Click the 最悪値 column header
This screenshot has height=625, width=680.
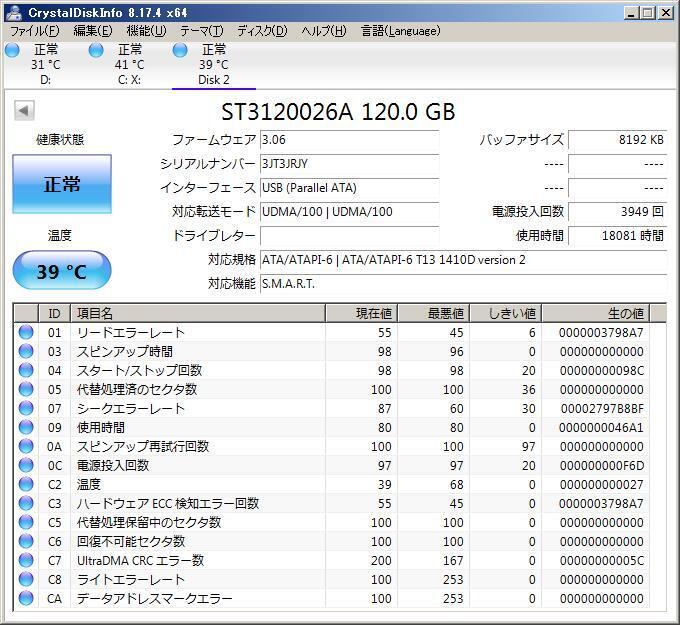click(x=434, y=313)
